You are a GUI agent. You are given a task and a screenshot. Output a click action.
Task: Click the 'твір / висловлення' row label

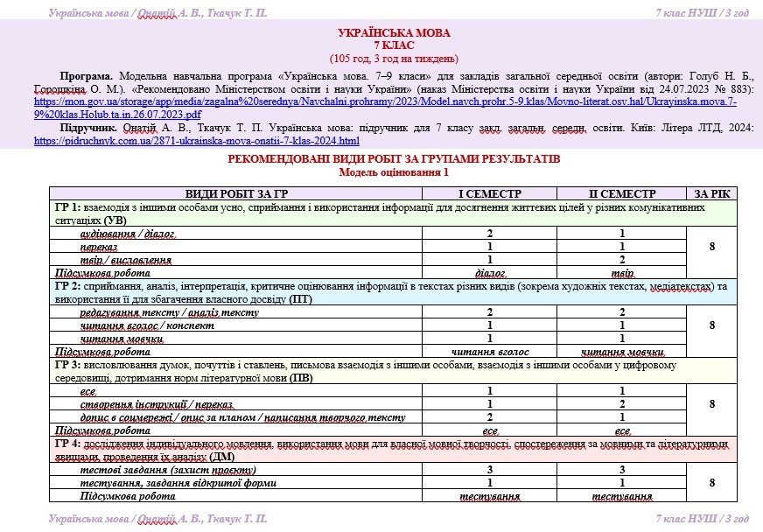coord(125,260)
